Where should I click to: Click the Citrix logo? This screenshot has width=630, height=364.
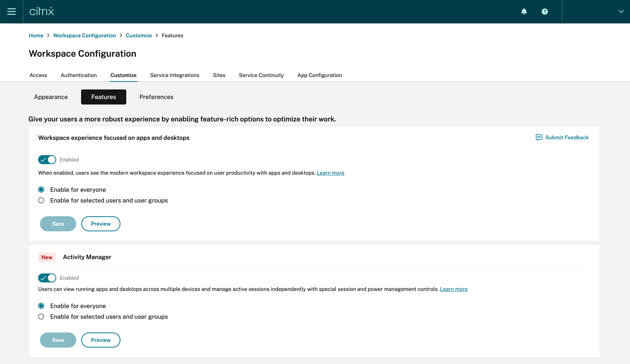click(x=42, y=11)
